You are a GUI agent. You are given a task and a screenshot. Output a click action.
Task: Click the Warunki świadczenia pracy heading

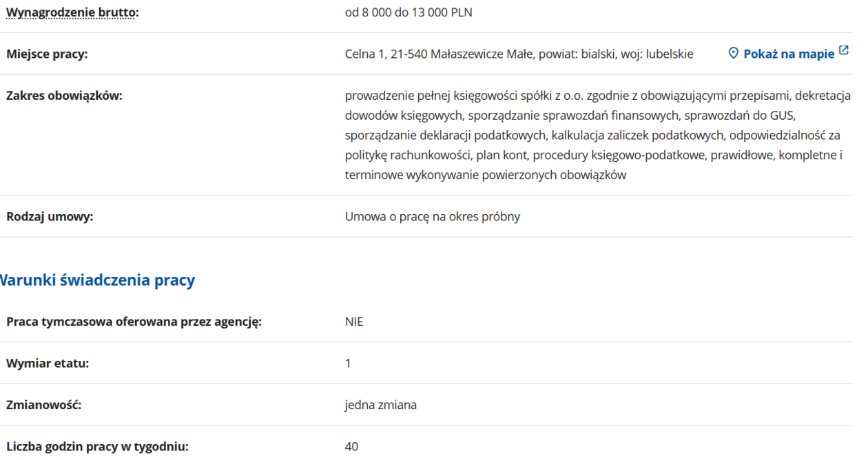click(x=97, y=280)
